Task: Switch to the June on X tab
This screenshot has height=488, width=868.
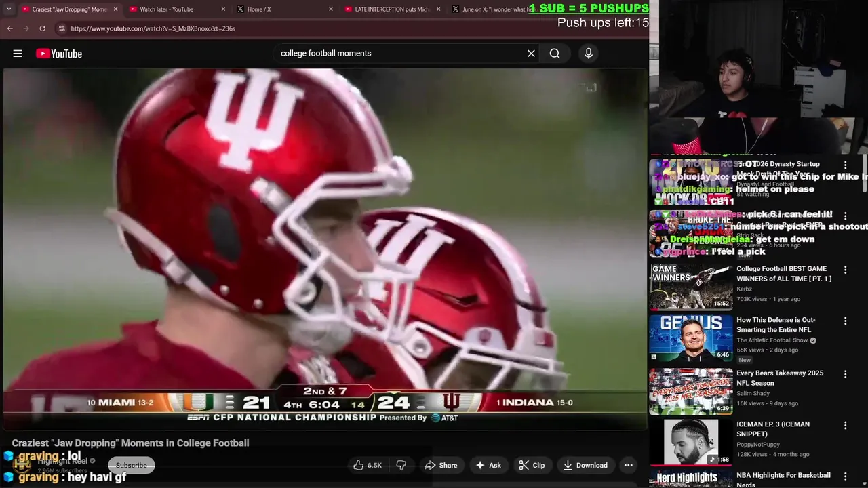Action: (493, 9)
